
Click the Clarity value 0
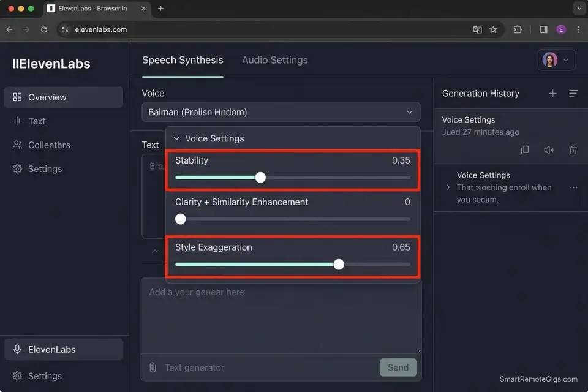tap(407, 202)
